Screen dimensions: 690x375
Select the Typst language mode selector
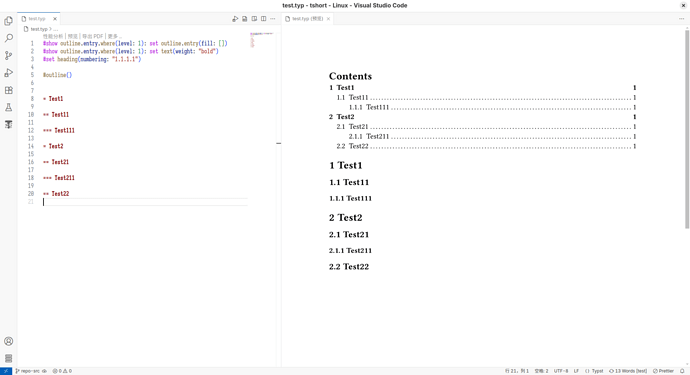click(x=594, y=371)
